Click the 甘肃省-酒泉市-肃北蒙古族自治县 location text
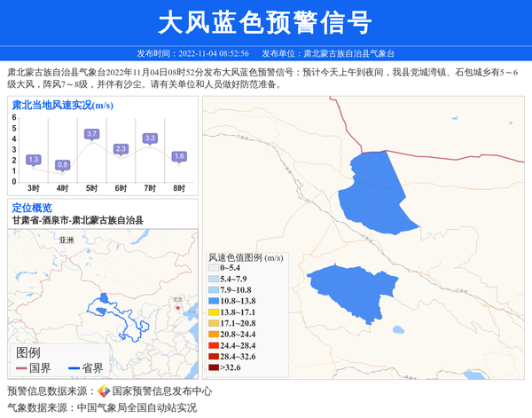532x418 pixels. click(x=78, y=219)
